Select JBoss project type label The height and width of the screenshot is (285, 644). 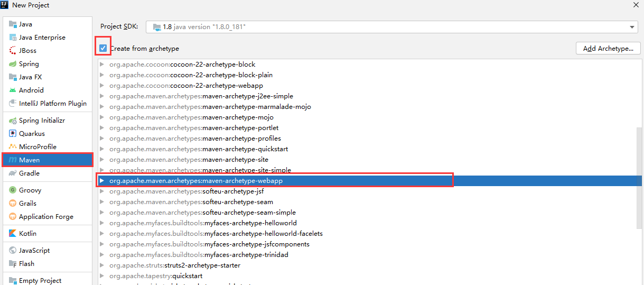pyautogui.click(x=27, y=51)
